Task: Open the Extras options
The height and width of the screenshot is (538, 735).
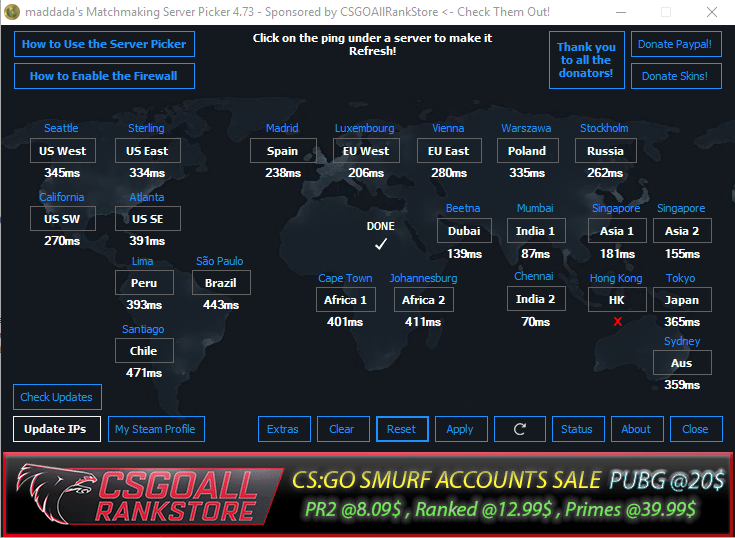Action: click(284, 429)
